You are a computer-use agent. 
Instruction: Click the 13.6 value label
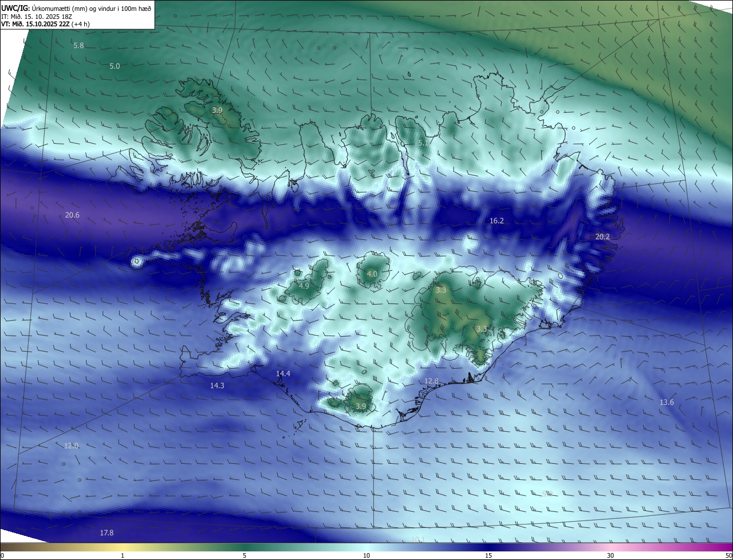tap(667, 403)
